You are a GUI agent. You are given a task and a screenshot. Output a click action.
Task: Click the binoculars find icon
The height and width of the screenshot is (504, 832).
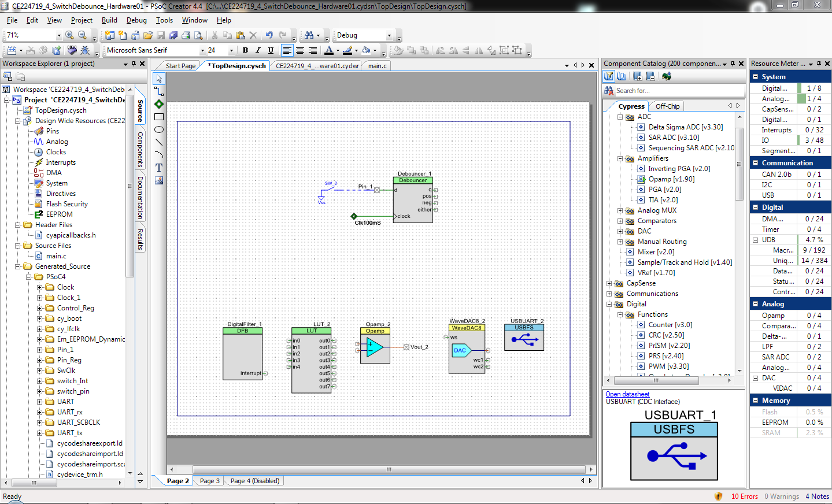tap(309, 35)
